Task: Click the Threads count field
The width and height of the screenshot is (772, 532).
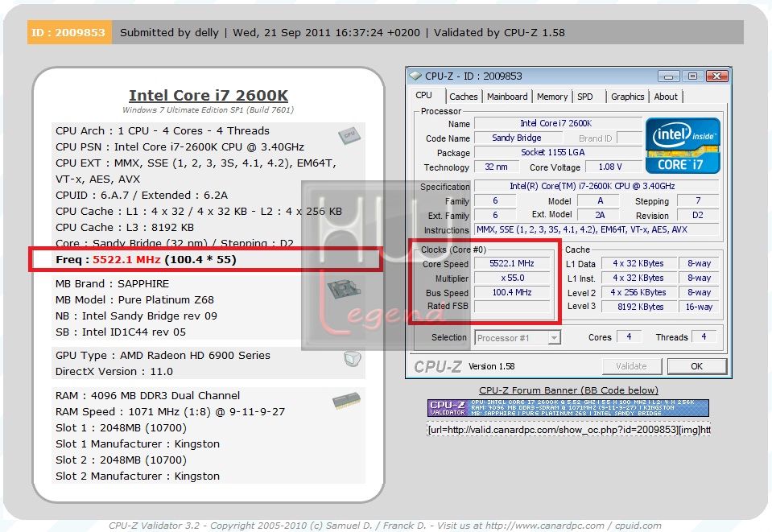Action: [704, 336]
